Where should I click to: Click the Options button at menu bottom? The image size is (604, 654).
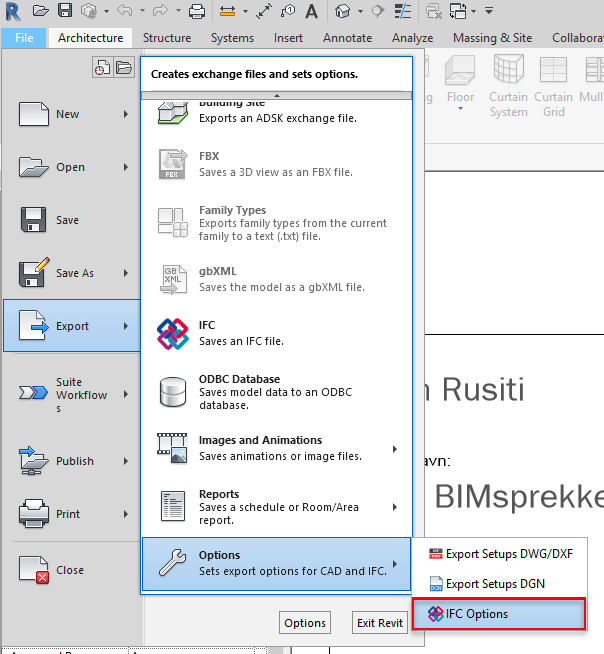click(305, 623)
